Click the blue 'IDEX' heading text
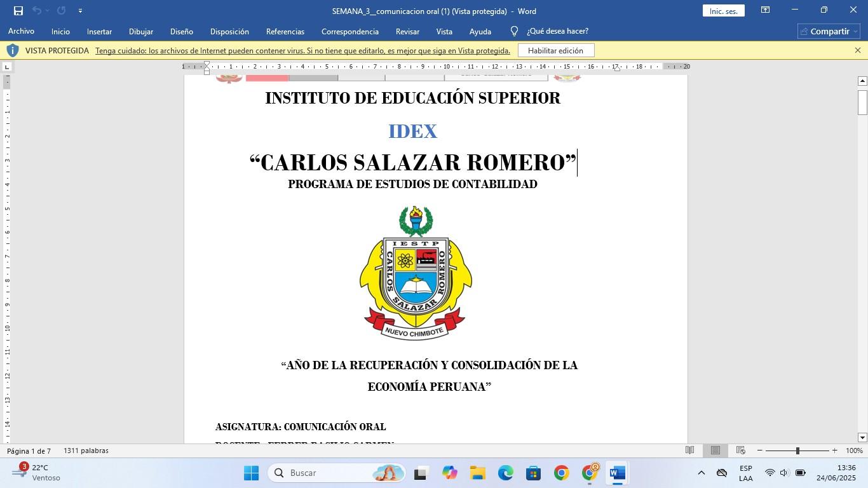 coord(413,132)
